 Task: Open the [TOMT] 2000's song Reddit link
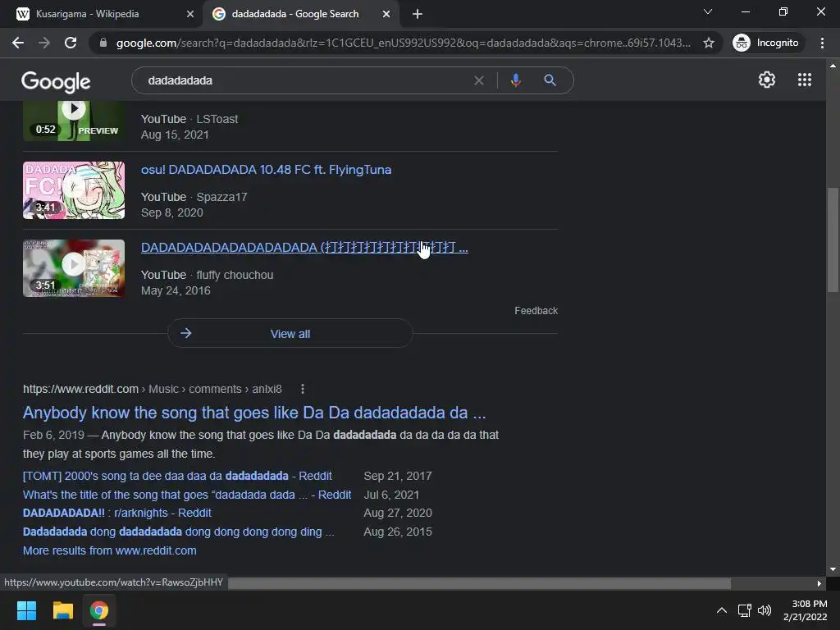pyautogui.click(x=177, y=477)
